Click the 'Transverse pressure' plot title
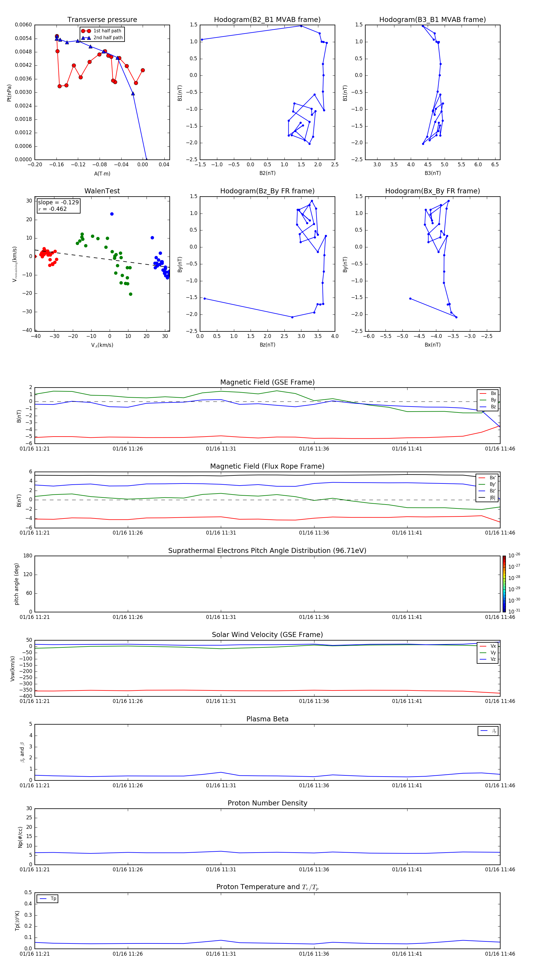Image resolution: width=535 pixels, height=980 pixels. point(102,20)
